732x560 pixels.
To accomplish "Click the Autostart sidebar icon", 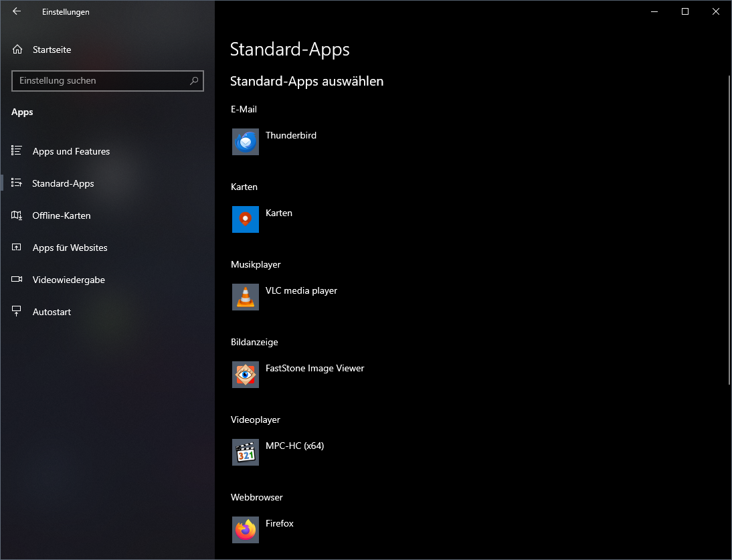I will click(x=17, y=311).
